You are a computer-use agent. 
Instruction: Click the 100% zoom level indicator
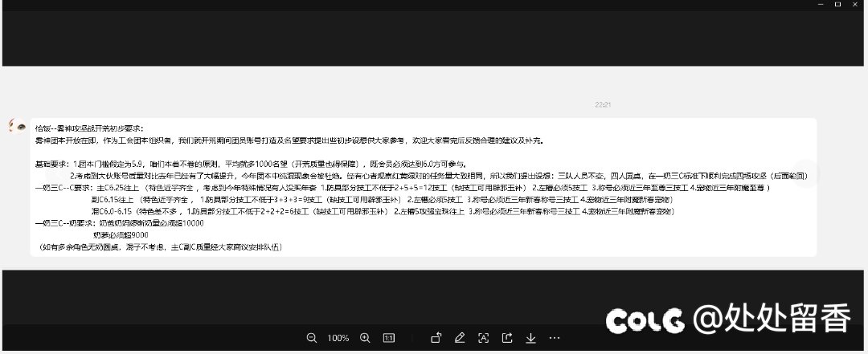pos(338,338)
